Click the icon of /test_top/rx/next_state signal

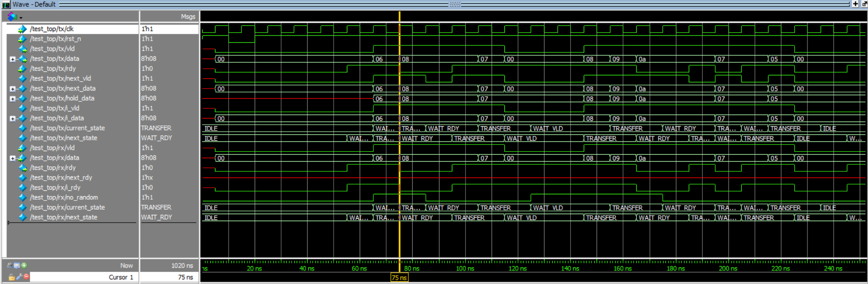click(x=23, y=217)
